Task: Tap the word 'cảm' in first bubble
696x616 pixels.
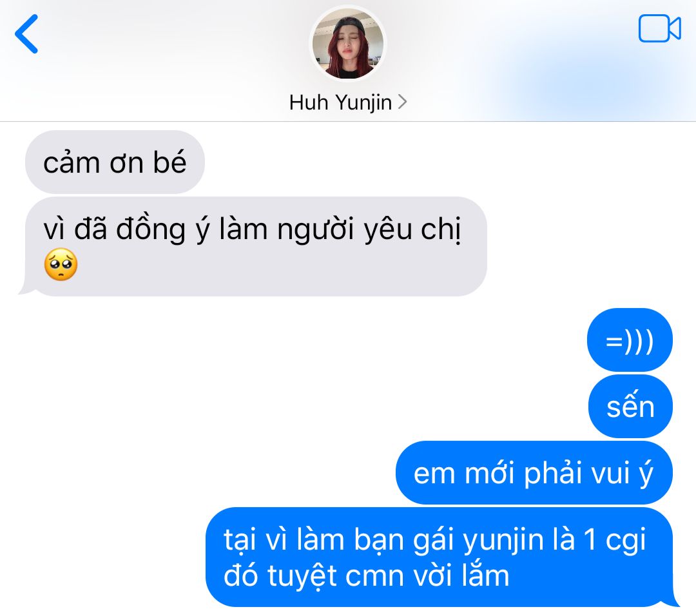Action: [x=72, y=162]
